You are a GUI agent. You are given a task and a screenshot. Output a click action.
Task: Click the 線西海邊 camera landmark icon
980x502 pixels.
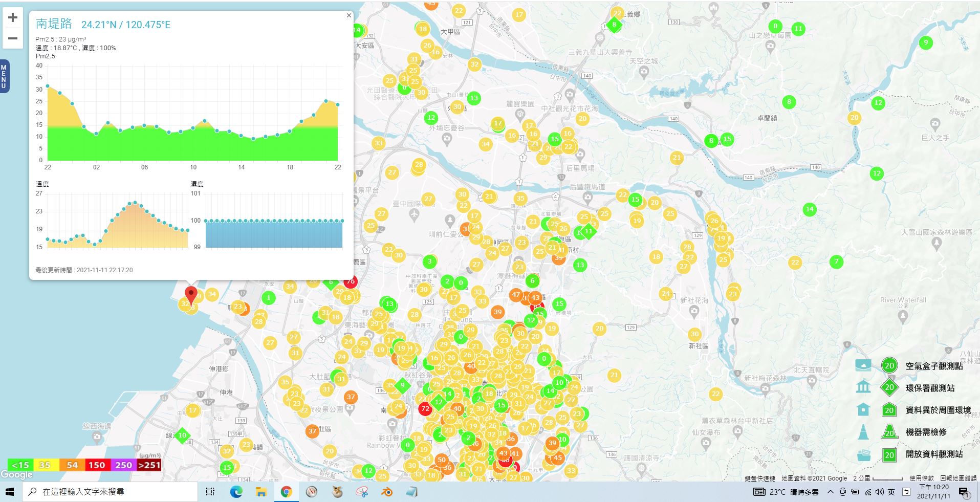coord(97,438)
